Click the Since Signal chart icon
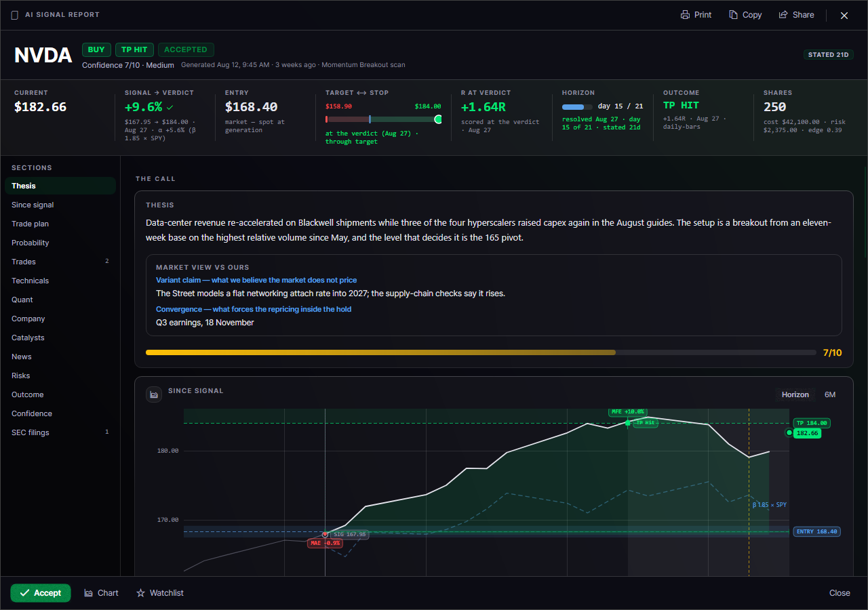This screenshot has width=868, height=610. point(154,394)
